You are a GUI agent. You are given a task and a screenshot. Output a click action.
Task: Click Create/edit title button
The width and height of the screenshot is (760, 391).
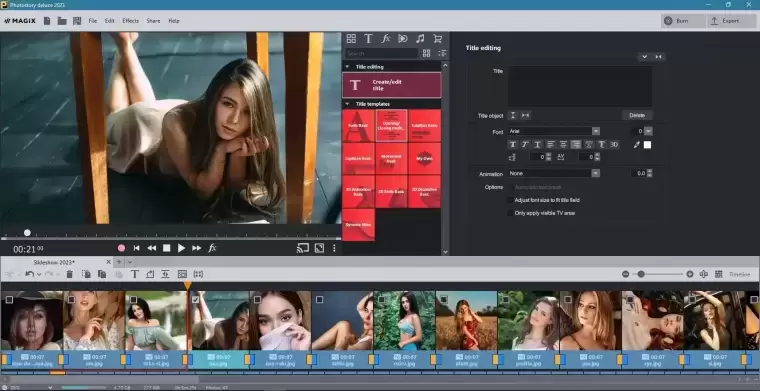[x=392, y=85]
